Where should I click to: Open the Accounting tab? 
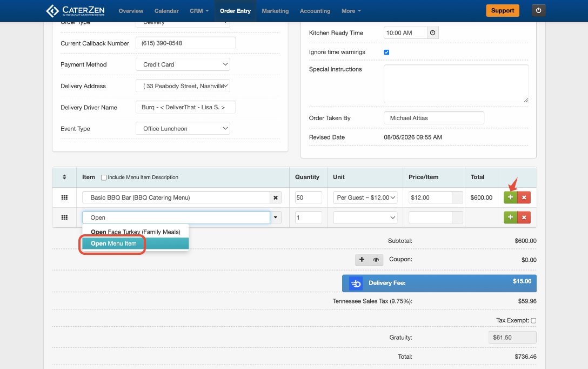tap(315, 11)
